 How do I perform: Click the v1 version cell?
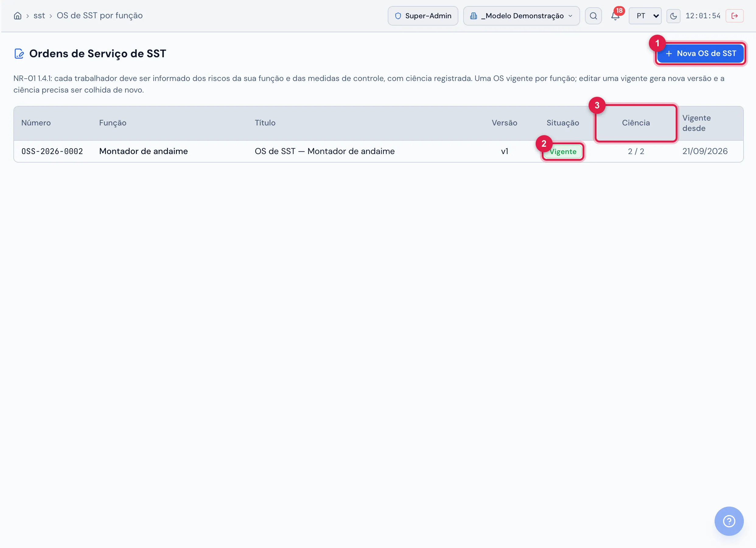click(504, 151)
